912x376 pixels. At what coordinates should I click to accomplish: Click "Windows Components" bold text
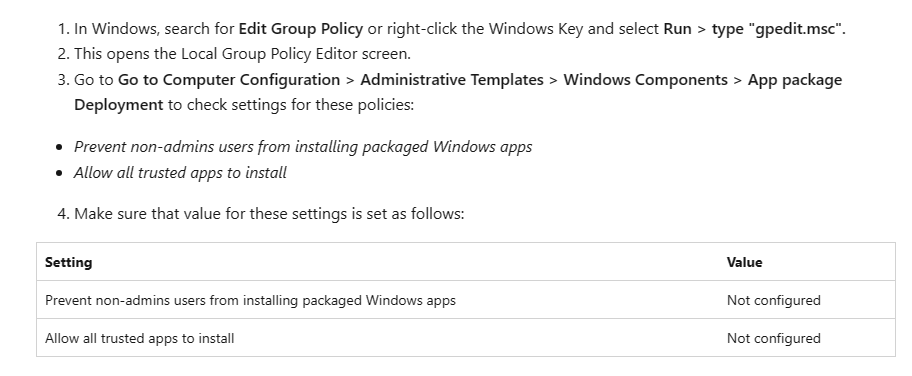pyautogui.click(x=646, y=80)
